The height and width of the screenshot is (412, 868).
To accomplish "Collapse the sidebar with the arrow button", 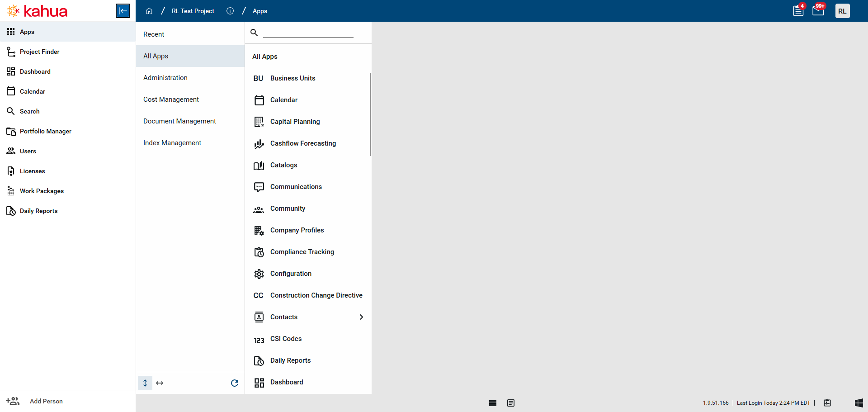I will [123, 10].
